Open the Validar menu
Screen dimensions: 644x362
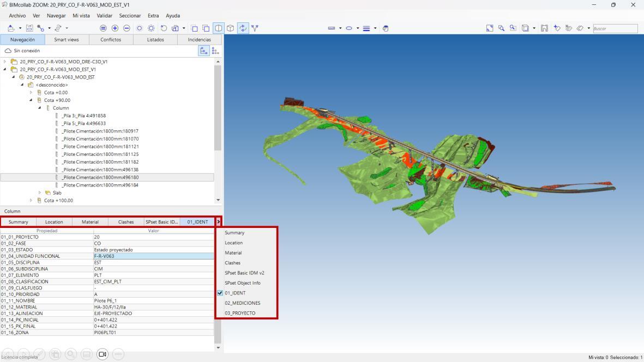[104, 16]
